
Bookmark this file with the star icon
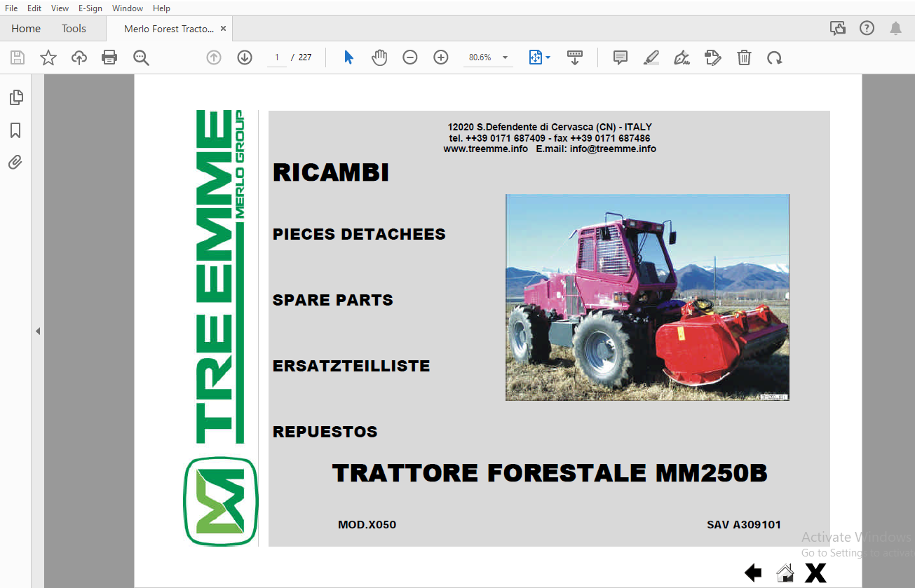pos(48,57)
